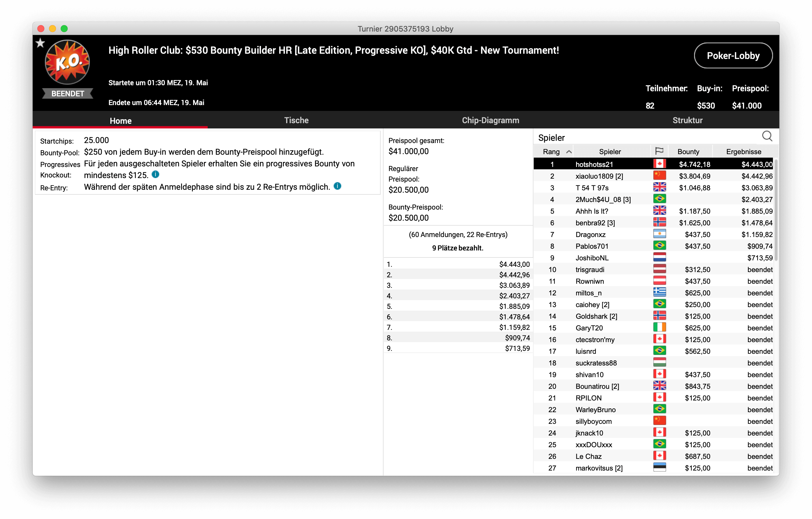The width and height of the screenshot is (812, 519).
Task: Sort by Spieler column header
Action: 610,151
